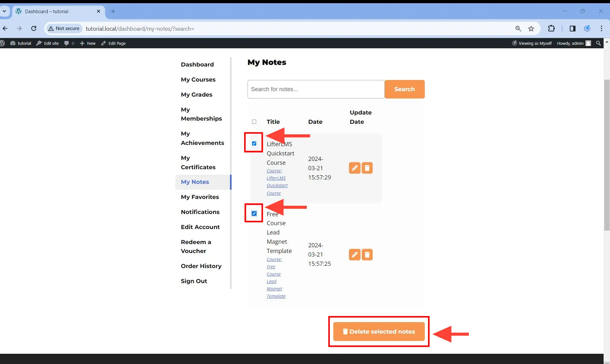Click the Title column header
This screenshot has height=364, width=610.
[273, 122]
